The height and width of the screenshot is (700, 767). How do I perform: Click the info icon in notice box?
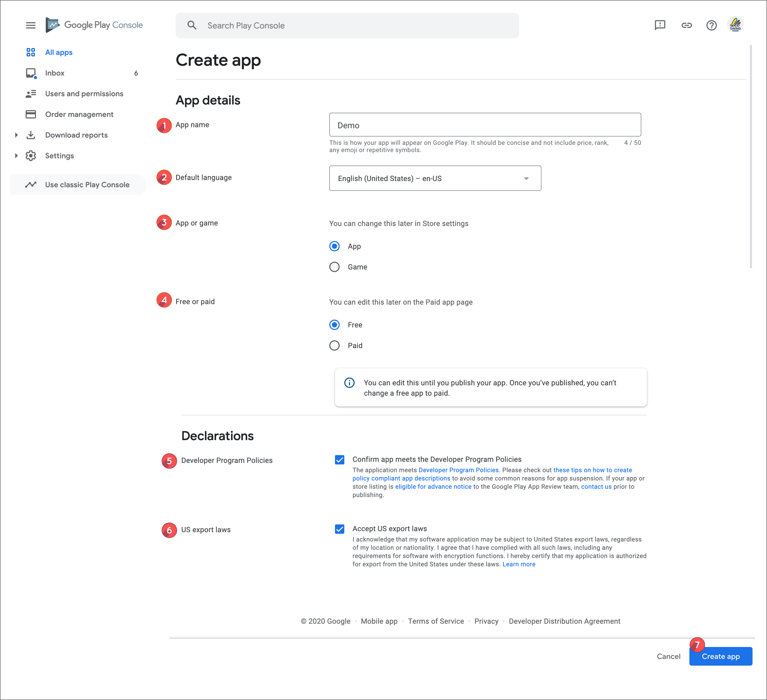pyautogui.click(x=349, y=383)
